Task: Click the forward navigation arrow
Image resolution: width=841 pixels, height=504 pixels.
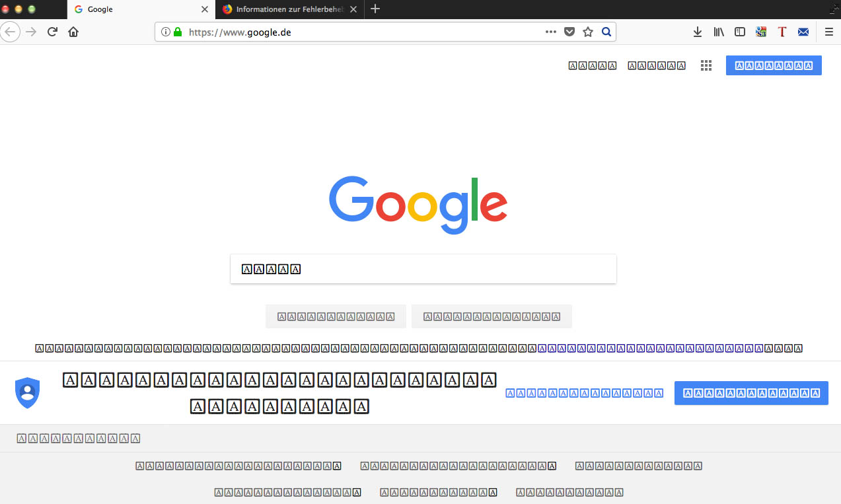Action: [31, 32]
